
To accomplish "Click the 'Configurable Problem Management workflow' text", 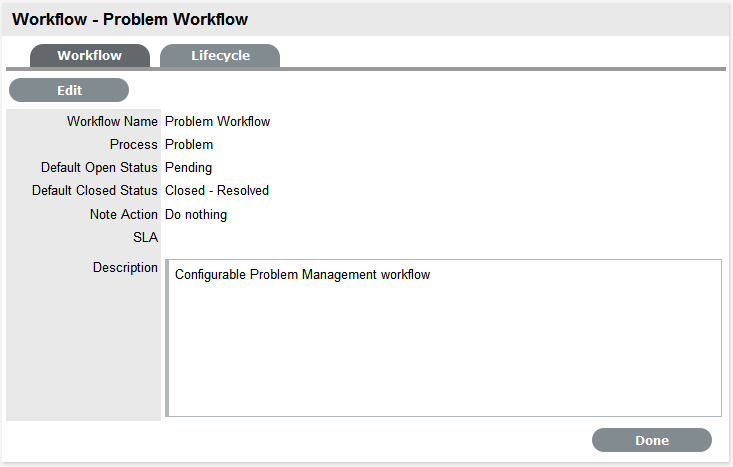I will 302,274.
